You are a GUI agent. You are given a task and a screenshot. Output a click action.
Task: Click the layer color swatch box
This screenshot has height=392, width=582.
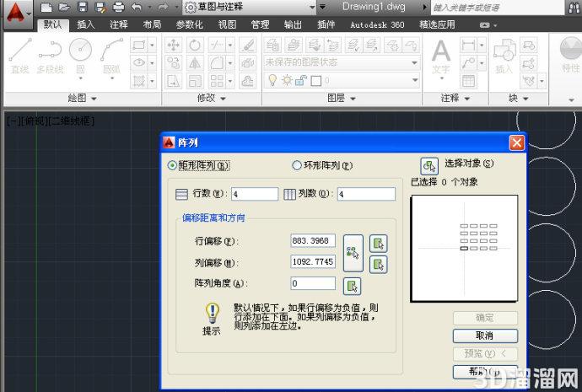pyautogui.click(x=315, y=80)
